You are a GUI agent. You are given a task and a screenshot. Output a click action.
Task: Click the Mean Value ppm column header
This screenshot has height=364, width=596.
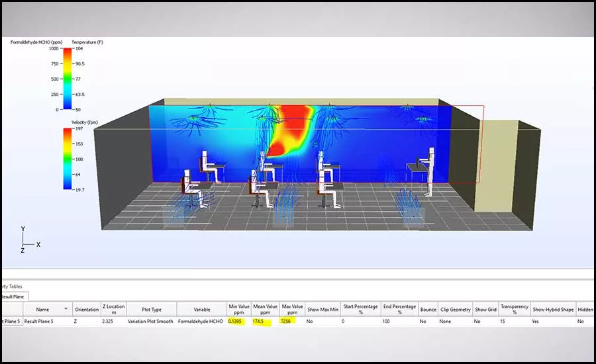click(x=266, y=309)
